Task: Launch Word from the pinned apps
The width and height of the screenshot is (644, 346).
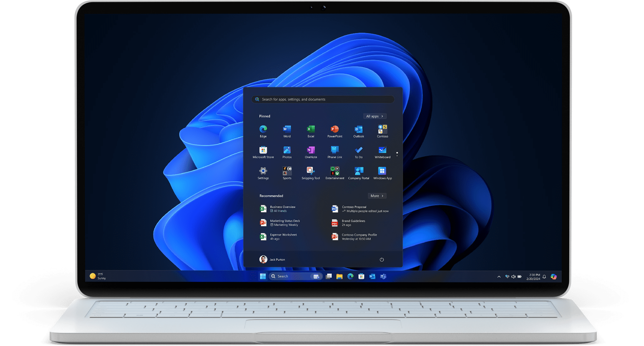Action: click(x=287, y=131)
